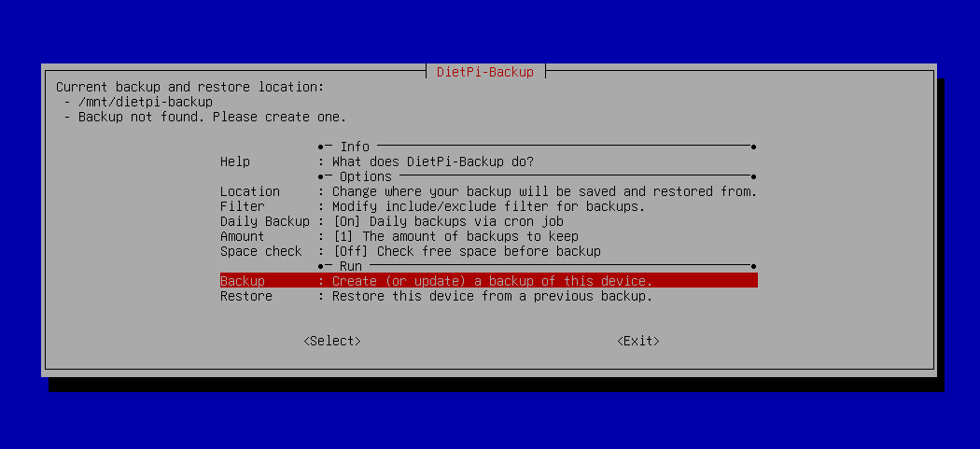This screenshot has width=980, height=449.
Task: Click the Info section header
Action: click(x=355, y=147)
